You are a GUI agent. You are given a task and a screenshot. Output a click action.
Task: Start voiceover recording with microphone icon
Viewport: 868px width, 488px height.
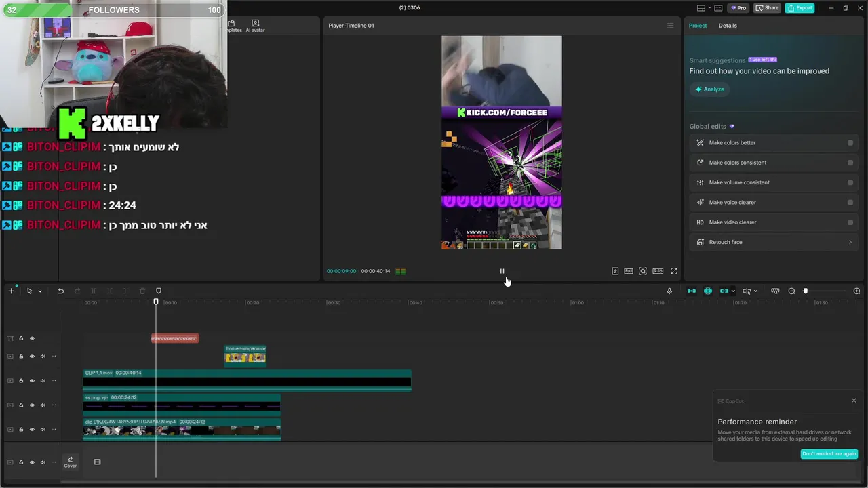pyautogui.click(x=669, y=291)
